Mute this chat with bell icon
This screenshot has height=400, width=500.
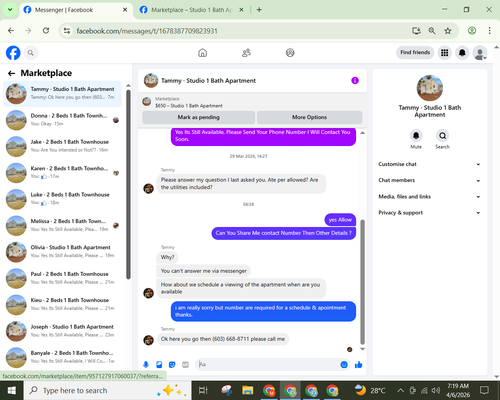coord(416,136)
